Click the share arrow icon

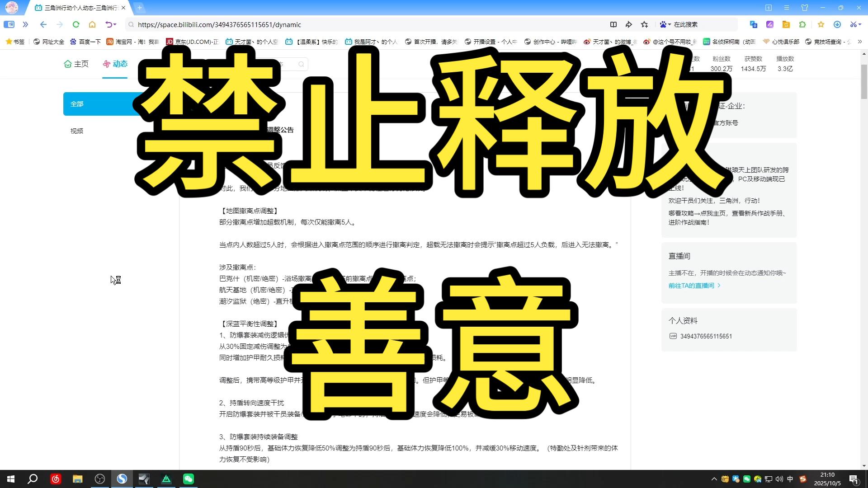[x=629, y=24]
